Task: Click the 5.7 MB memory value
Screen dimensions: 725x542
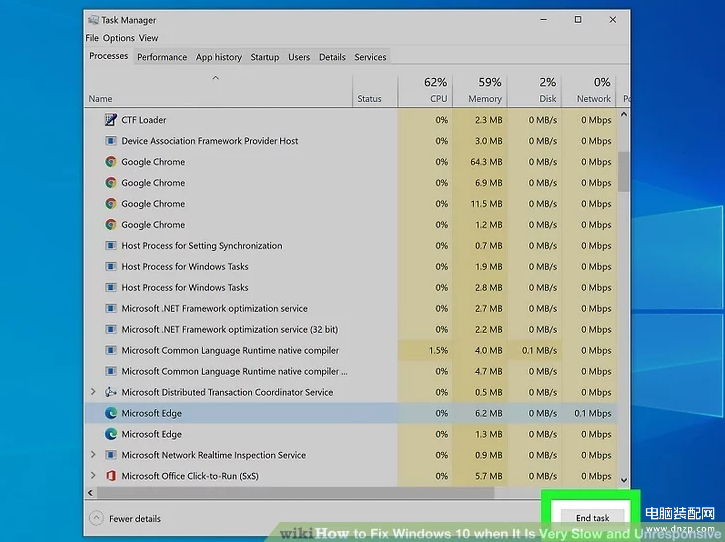Action: [489, 476]
